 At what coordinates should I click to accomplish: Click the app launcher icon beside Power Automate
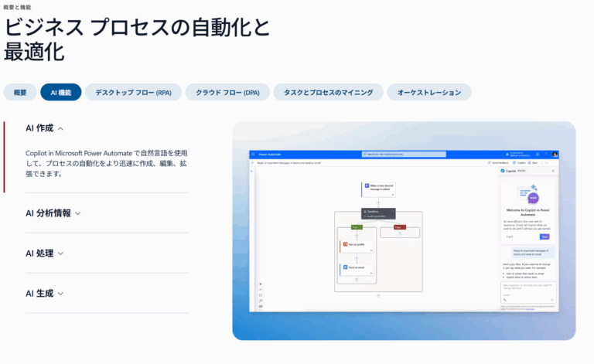[254, 155]
